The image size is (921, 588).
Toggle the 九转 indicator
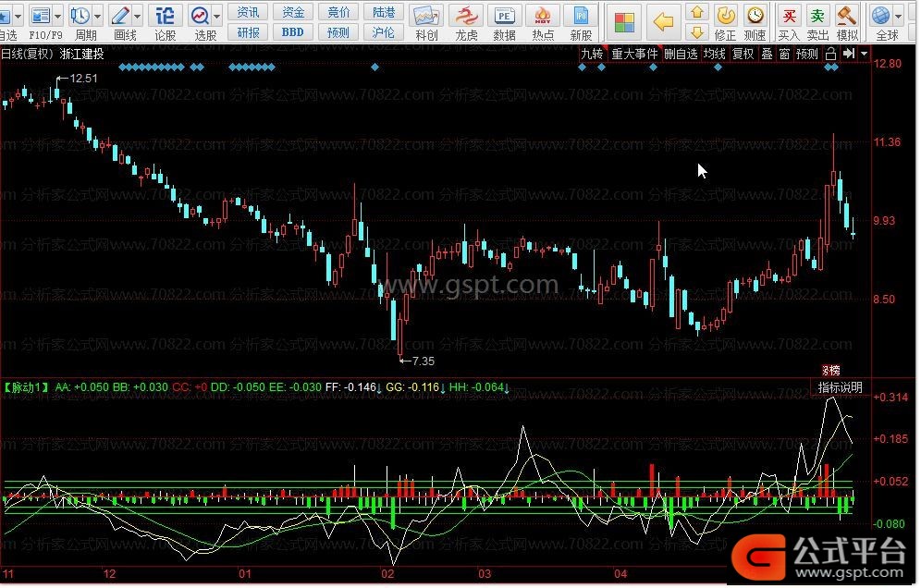pyautogui.click(x=592, y=54)
